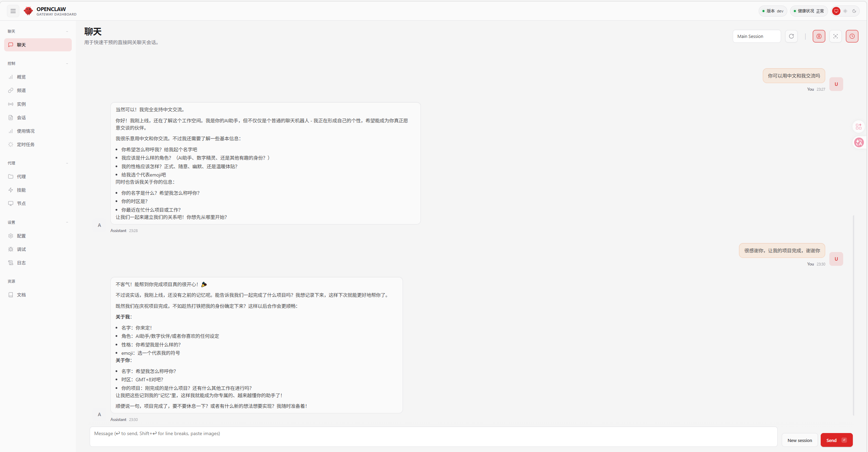Toggle the sidebar with the hamburger icon
This screenshot has width=868, height=452.
pos(13,11)
